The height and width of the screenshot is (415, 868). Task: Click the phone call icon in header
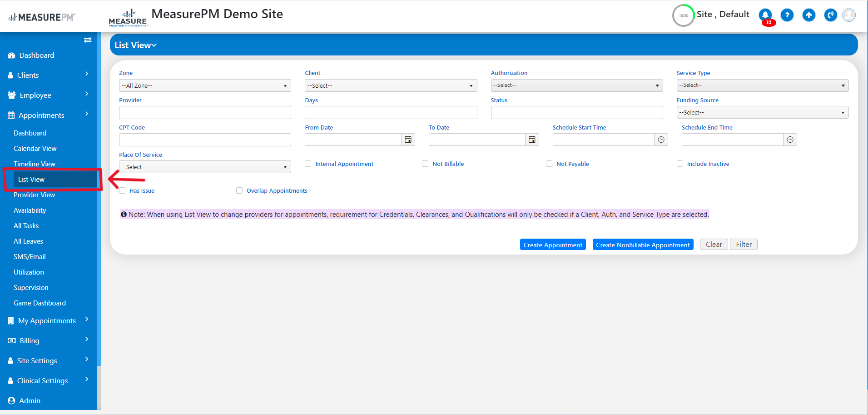[831, 15]
